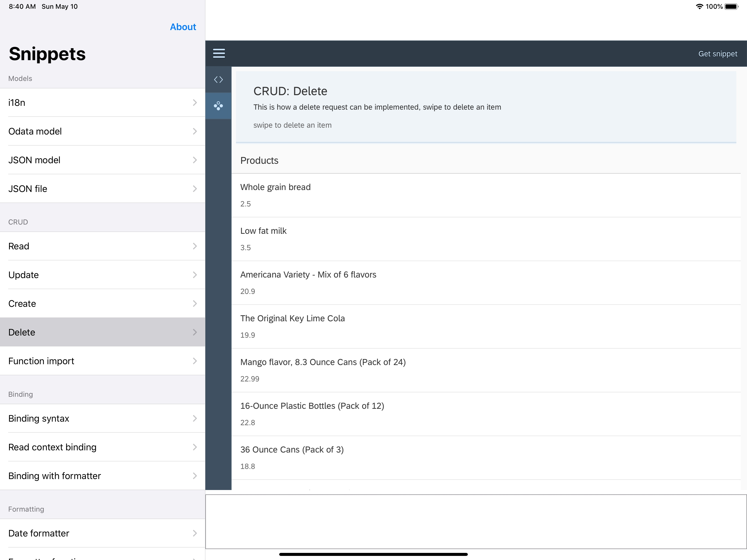Click the chevron on Function import row
The image size is (747, 560).
(195, 361)
